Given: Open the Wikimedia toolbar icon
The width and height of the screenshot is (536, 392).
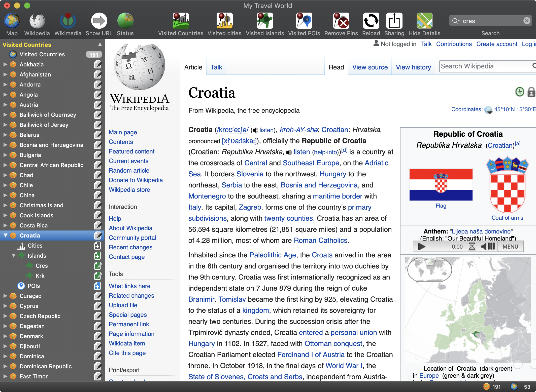Looking at the screenshot, I should pyautogui.click(x=68, y=21).
